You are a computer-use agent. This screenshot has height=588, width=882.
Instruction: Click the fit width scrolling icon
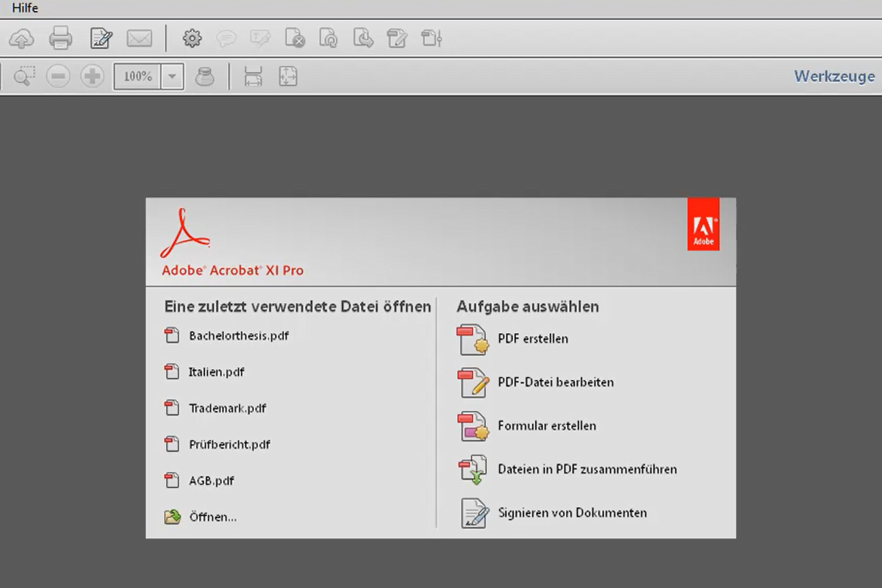(253, 76)
